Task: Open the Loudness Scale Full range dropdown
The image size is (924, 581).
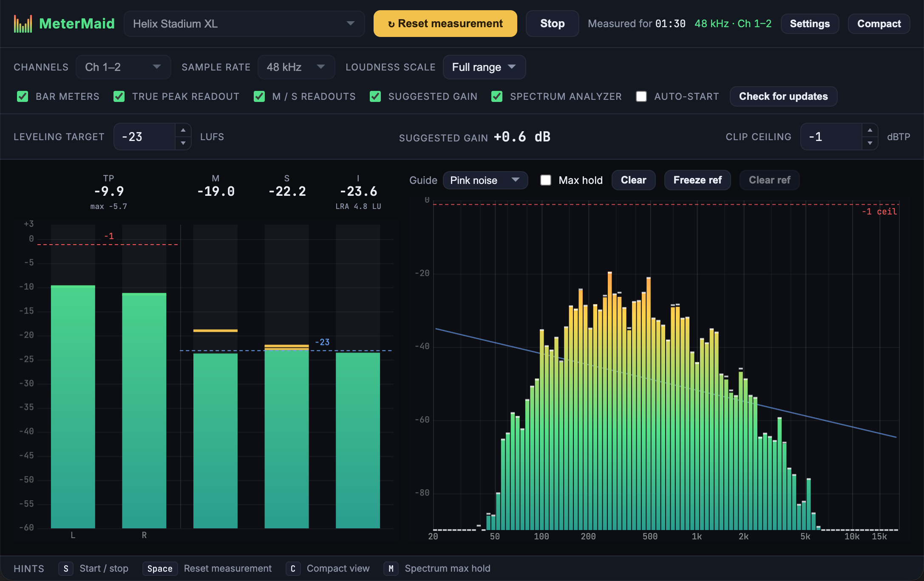Action: [484, 67]
